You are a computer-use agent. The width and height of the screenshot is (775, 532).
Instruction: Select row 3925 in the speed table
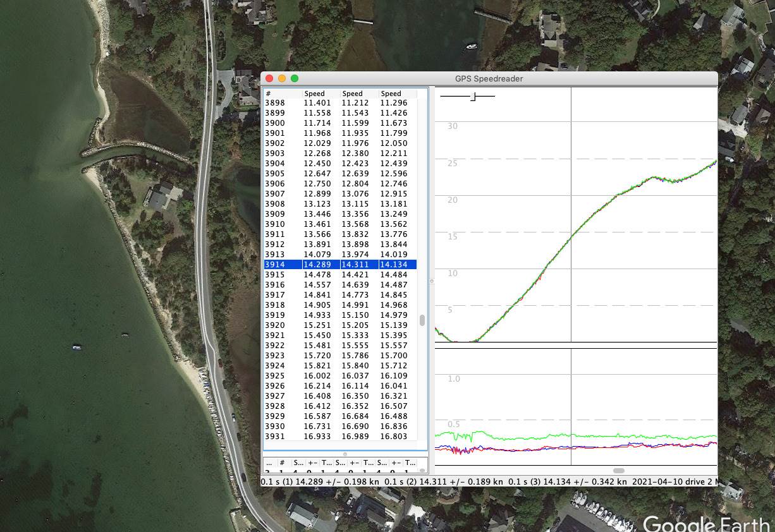click(x=340, y=376)
